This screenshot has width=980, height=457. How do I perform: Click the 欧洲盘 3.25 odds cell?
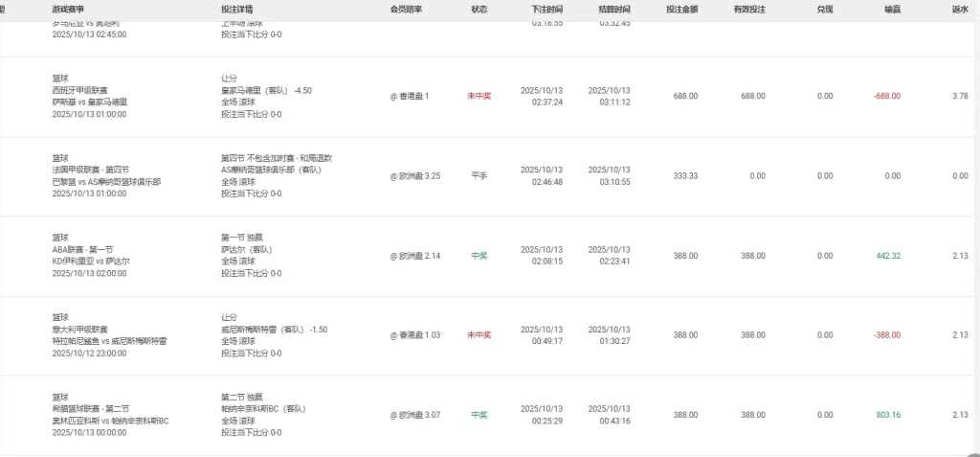pyautogui.click(x=415, y=176)
